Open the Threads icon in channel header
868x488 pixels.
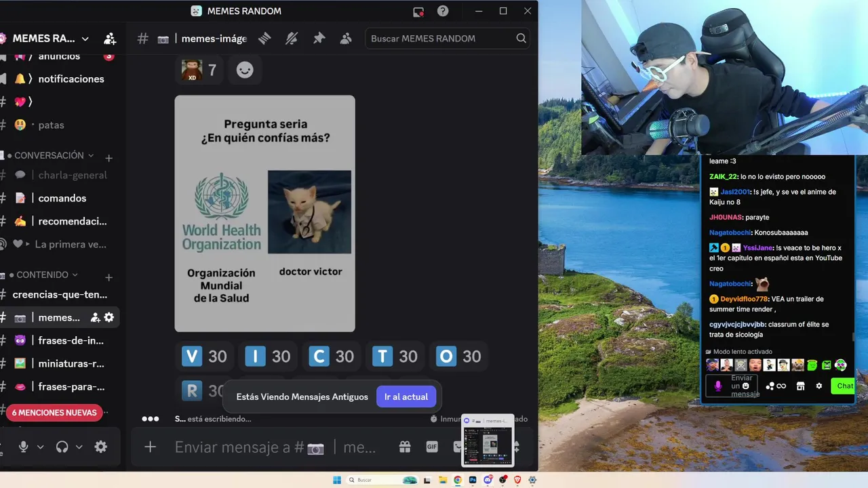(x=264, y=39)
